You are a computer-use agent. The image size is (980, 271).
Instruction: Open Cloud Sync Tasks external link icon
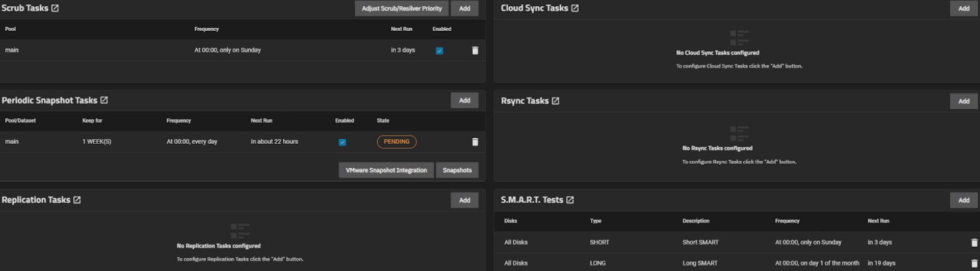[x=575, y=8]
